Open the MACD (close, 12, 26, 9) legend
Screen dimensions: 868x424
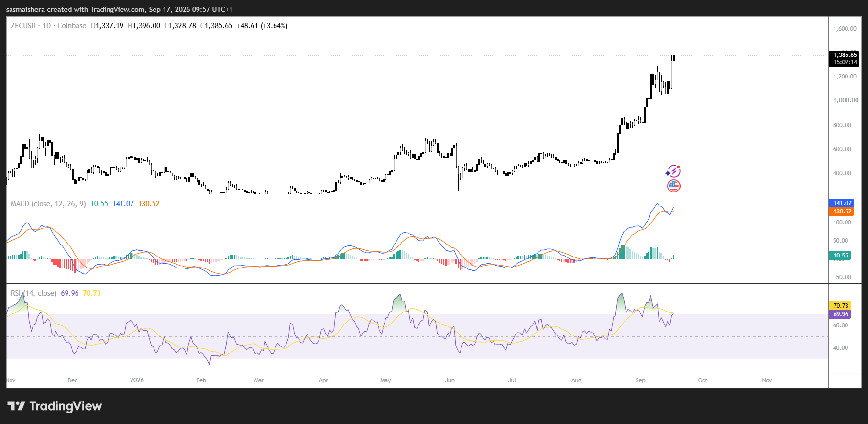(x=48, y=204)
